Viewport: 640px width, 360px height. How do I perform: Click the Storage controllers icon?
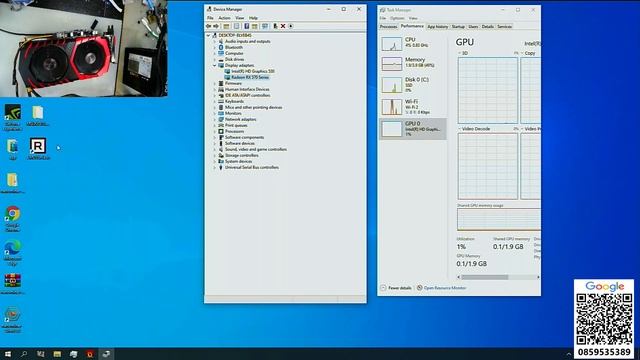tap(221, 155)
